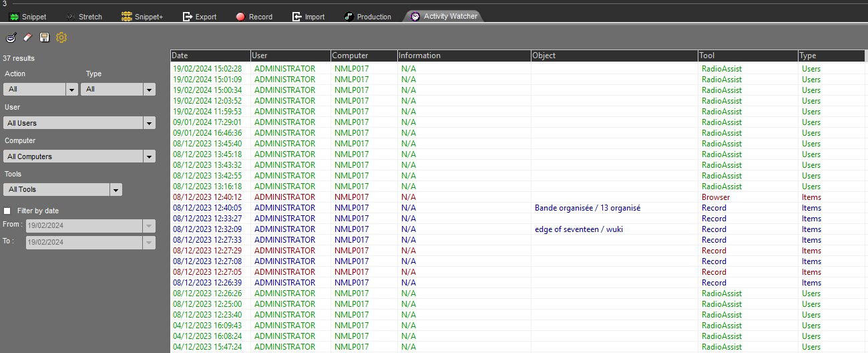Click the green Snippet waveform icon
The width and height of the screenshot is (868, 353).
pos(14,17)
